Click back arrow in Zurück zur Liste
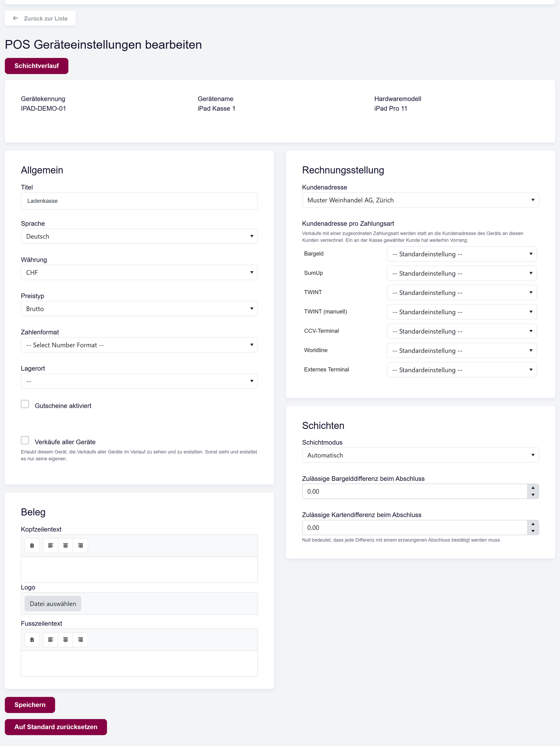560x746 pixels. pos(15,18)
